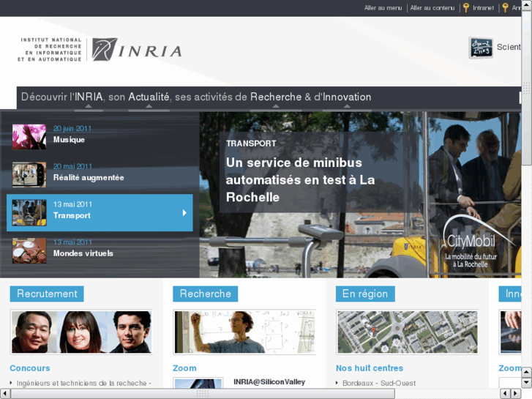Click the Musique thumbnail image

(29, 137)
